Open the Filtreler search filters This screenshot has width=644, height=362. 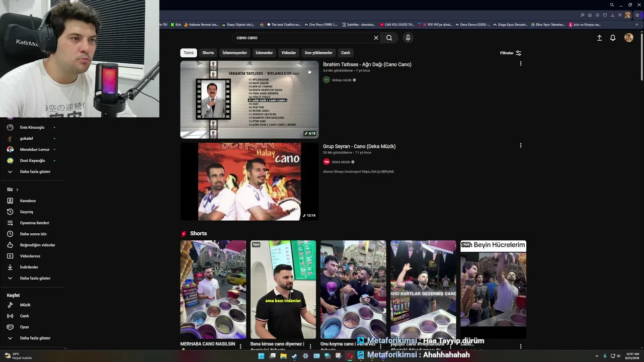pyautogui.click(x=511, y=53)
